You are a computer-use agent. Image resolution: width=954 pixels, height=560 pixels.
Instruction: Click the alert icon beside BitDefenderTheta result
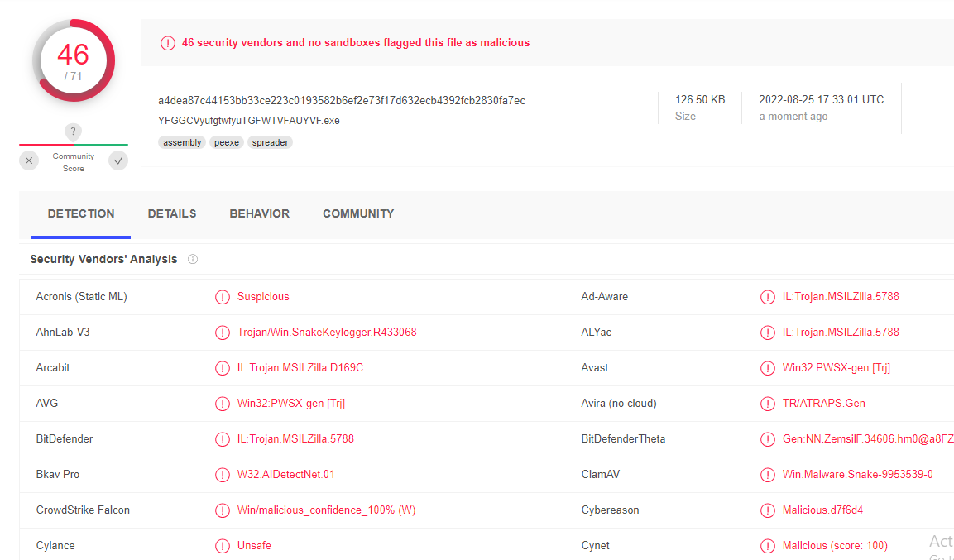coord(767,439)
